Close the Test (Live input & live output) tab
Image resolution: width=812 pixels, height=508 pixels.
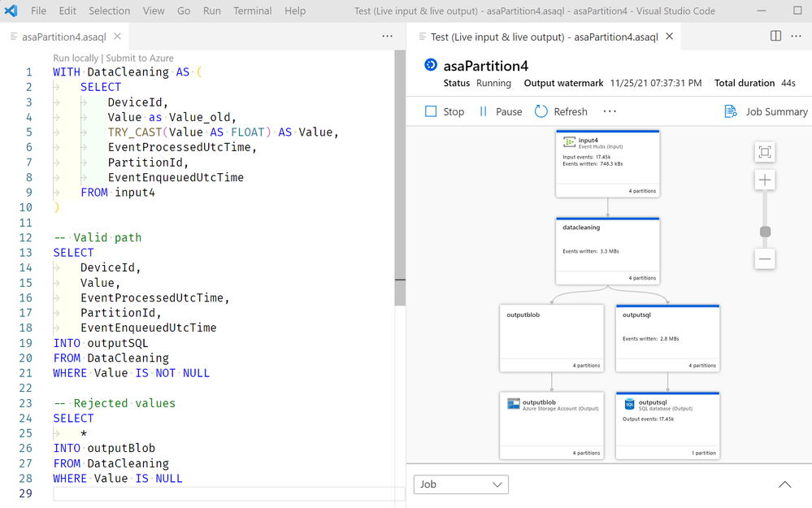[x=670, y=37]
